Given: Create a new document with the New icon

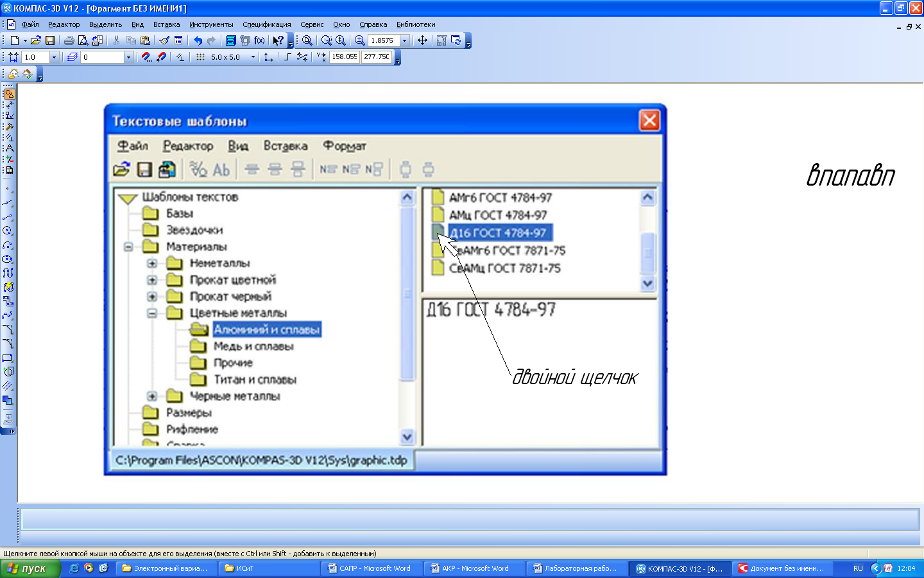Looking at the screenshot, I should [x=14, y=40].
